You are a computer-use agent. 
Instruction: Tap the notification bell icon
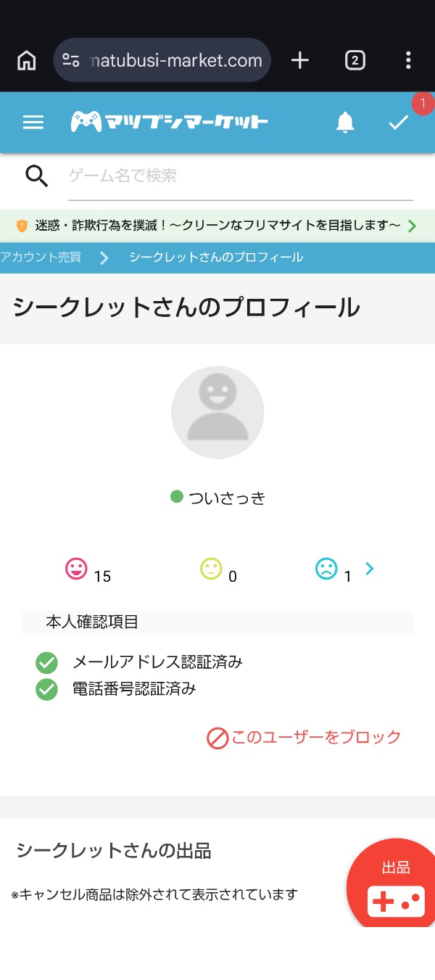coord(346,123)
